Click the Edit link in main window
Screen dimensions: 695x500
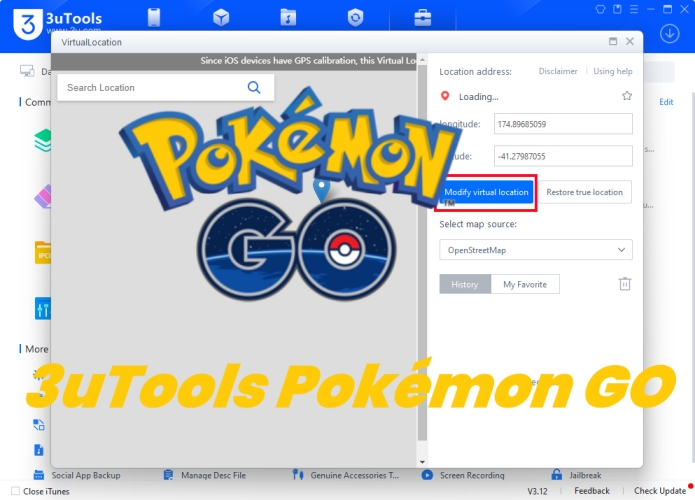[666, 102]
